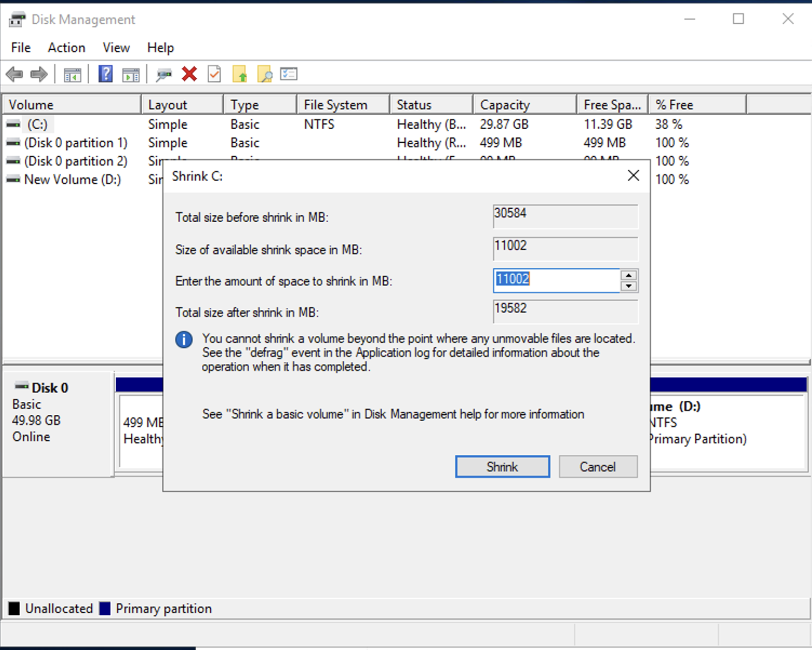Open the File menu

click(x=21, y=48)
